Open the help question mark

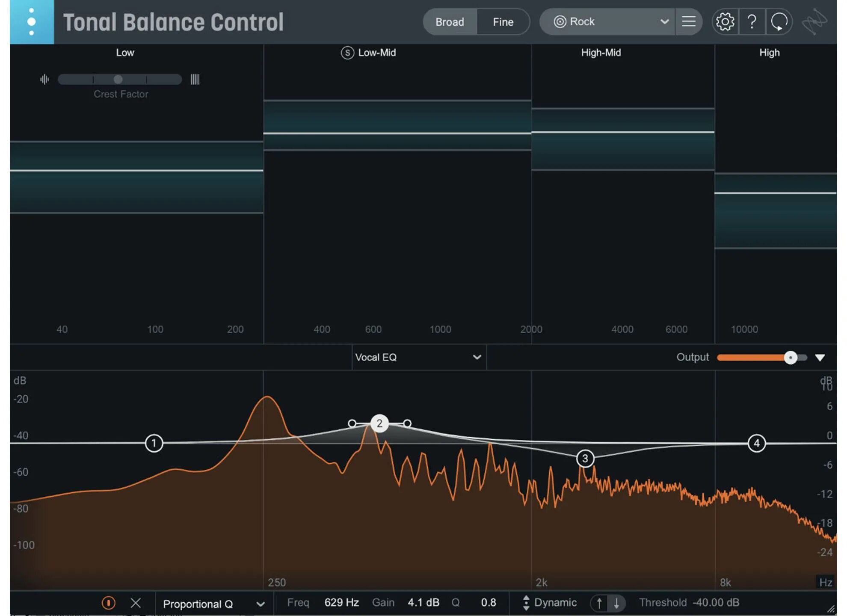coord(752,22)
